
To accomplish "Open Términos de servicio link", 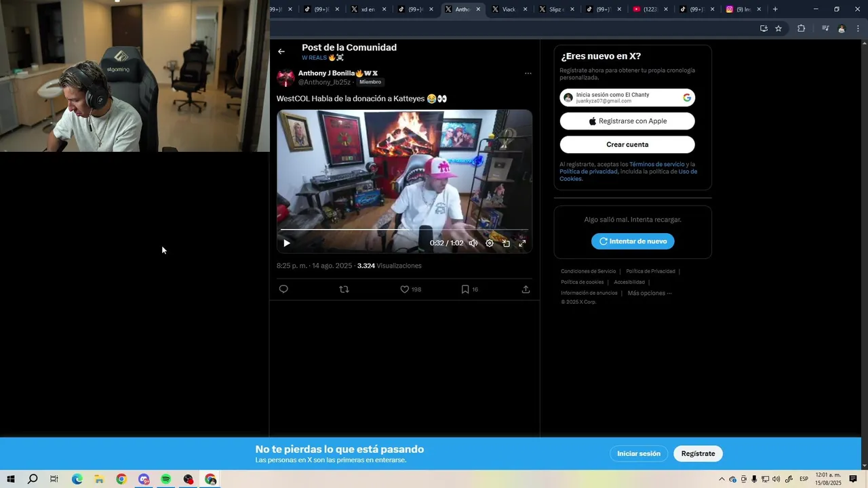I will pos(656,165).
